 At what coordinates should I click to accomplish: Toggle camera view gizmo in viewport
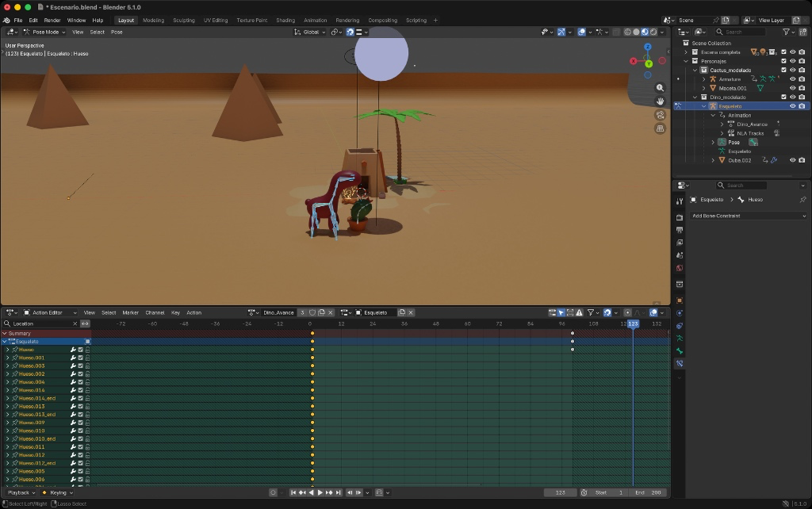(x=660, y=115)
